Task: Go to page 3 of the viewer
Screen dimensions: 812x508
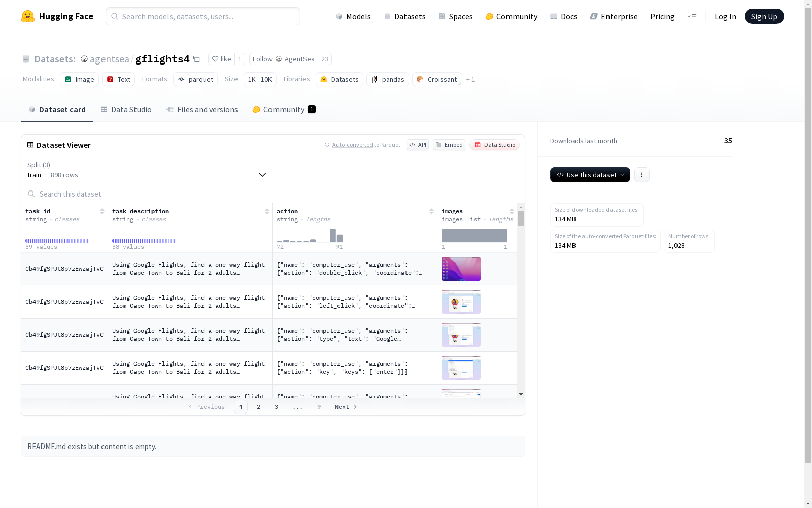Action: click(276, 407)
